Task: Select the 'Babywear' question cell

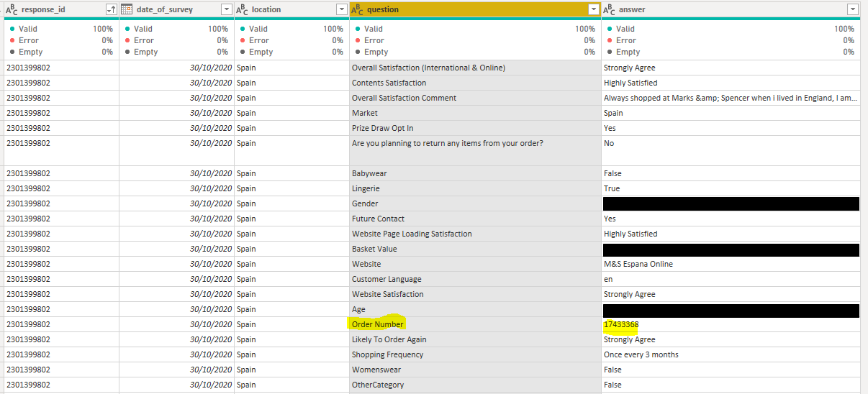Action: click(475, 173)
